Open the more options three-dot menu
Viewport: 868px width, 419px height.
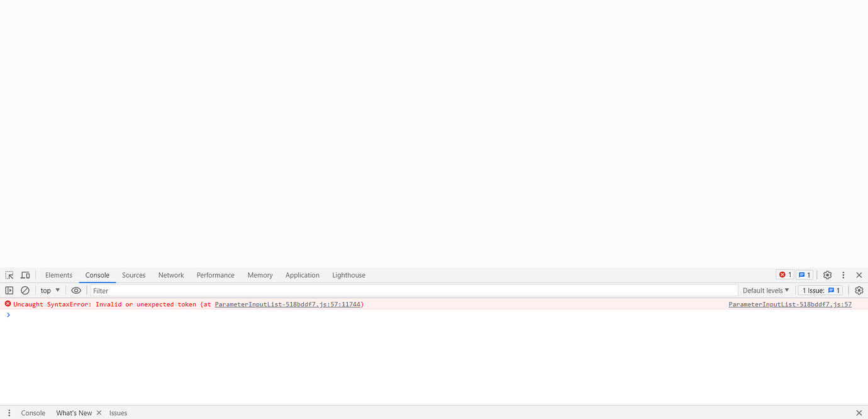843,275
